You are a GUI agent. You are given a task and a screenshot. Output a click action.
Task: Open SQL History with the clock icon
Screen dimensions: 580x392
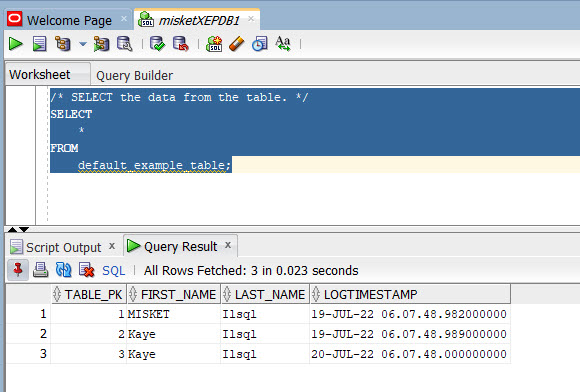[260, 44]
